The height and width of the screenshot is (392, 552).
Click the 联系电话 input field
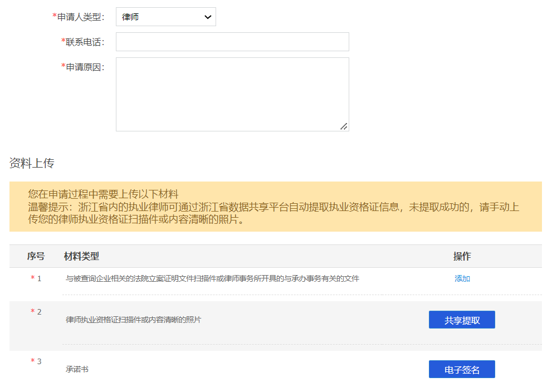tap(232, 42)
